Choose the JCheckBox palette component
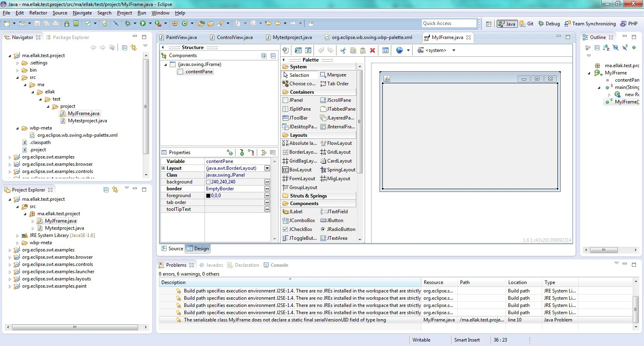The height and width of the screenshot is (346, 644). click(x=297, y=229)
